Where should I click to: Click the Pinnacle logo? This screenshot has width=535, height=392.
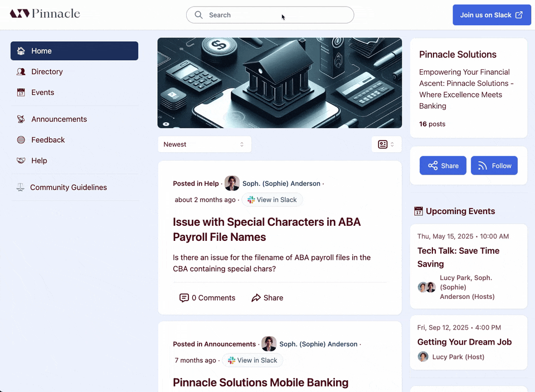[x=45, y=13]
